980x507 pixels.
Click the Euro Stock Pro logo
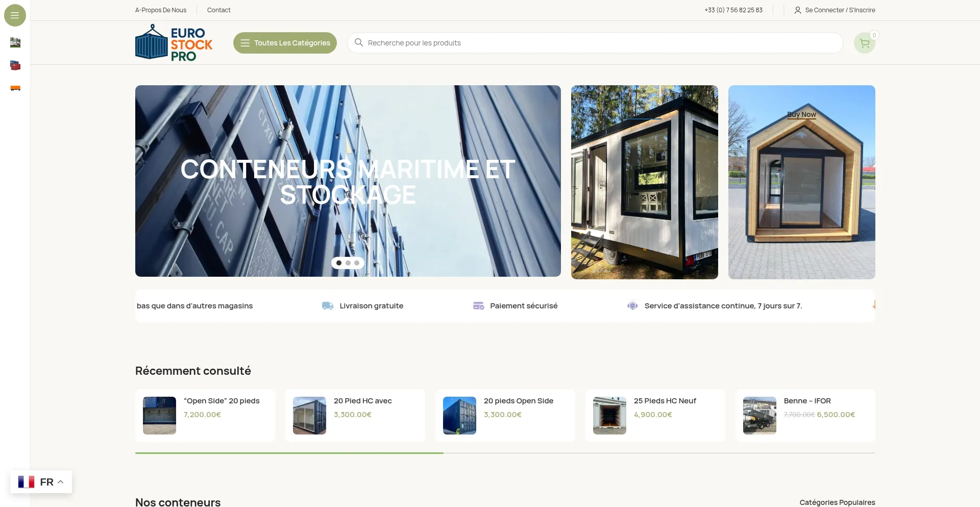174,43
